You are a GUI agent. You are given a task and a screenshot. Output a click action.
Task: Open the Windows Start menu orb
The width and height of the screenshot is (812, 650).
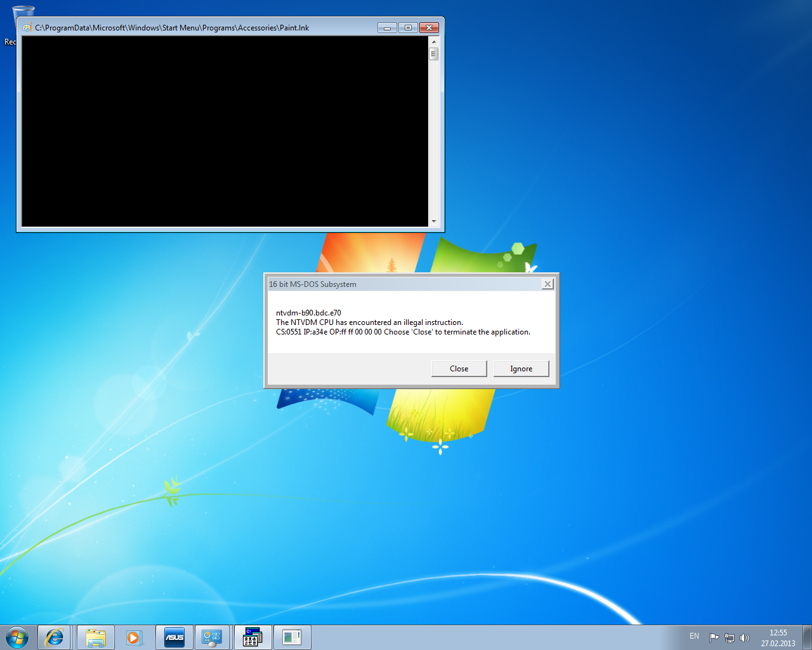point(17,637)
